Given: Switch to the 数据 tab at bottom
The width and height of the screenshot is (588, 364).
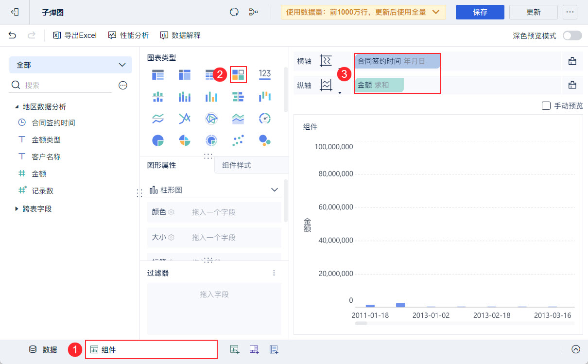Looking at the screenshot, I should click(43, 349).
